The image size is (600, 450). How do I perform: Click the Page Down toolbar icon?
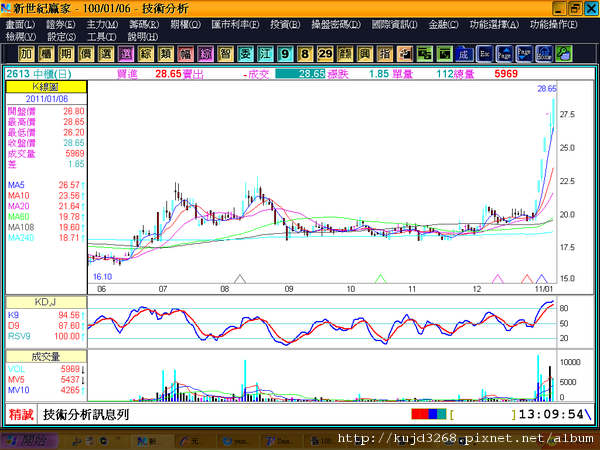pos(524,54)
